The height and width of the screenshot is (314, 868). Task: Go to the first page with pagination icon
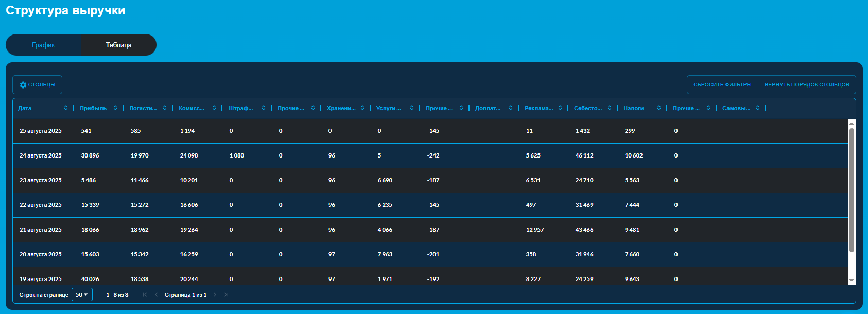tap(145, 295)
